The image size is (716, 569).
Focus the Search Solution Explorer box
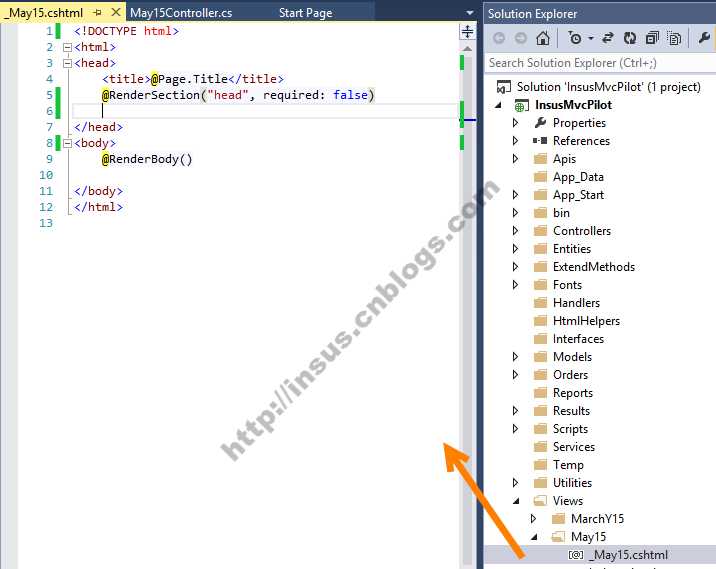[x=600, y=63]
